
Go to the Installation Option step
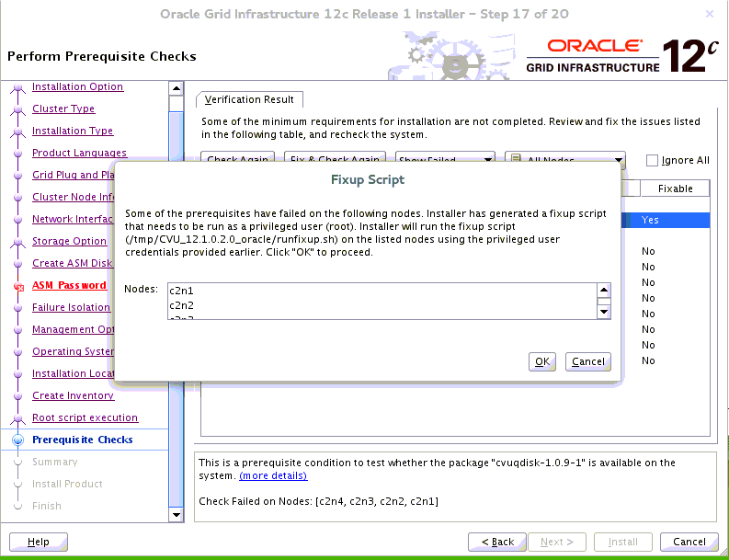coord(77,86)
